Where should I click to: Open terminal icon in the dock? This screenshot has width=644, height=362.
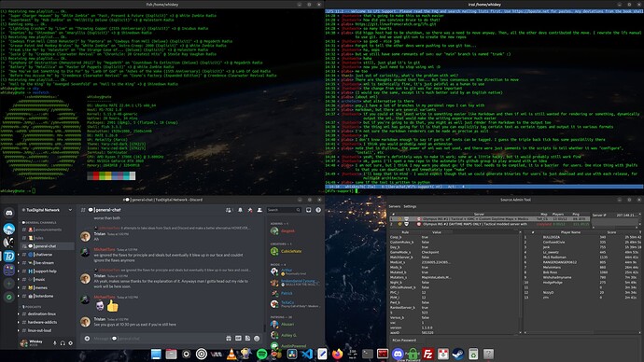(x=368, y=354)
